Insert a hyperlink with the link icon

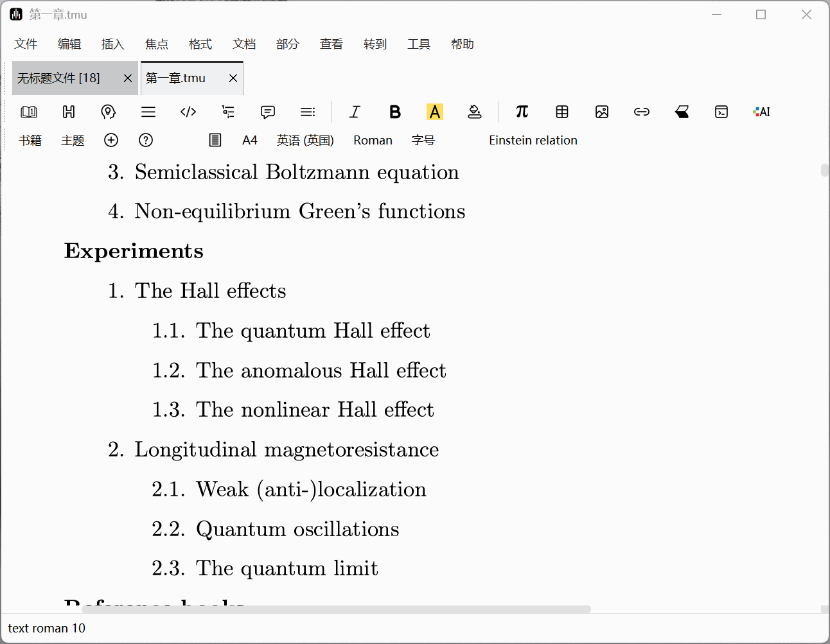pyautogui.click(x=642, y=112)
